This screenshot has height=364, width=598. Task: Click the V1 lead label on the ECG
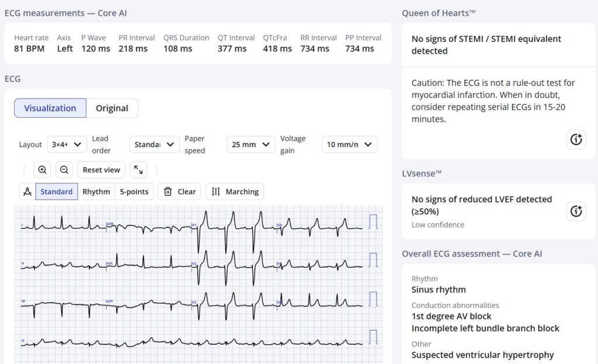pyautogui.click(x=194, y=224)
